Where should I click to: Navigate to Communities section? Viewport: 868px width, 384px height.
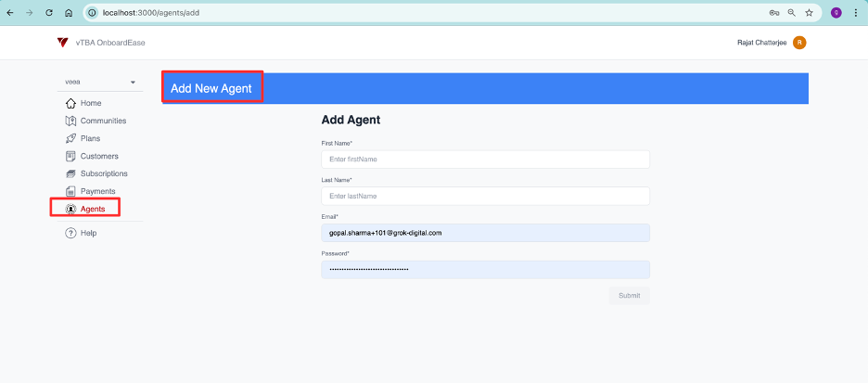click(x=103, y=121)
